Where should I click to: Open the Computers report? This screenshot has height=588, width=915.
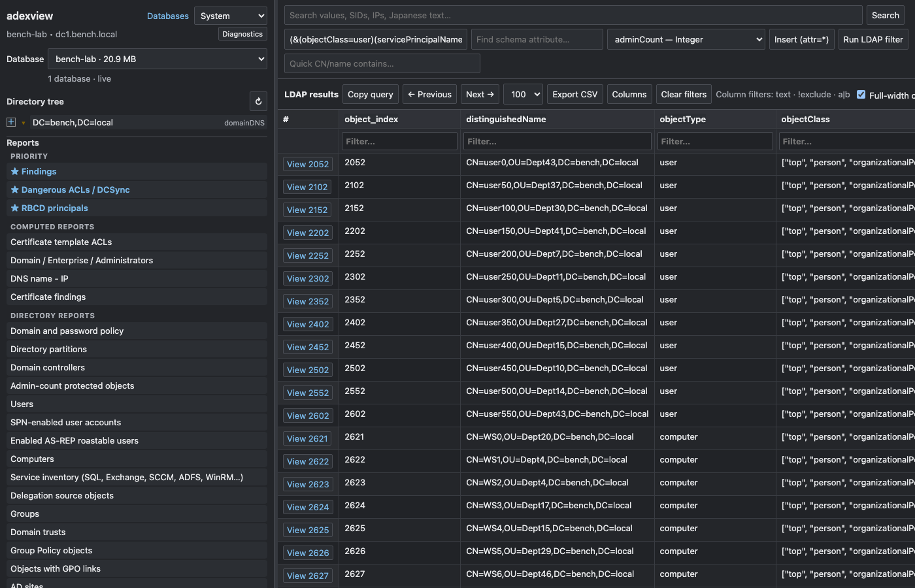(x=137, y=459)
